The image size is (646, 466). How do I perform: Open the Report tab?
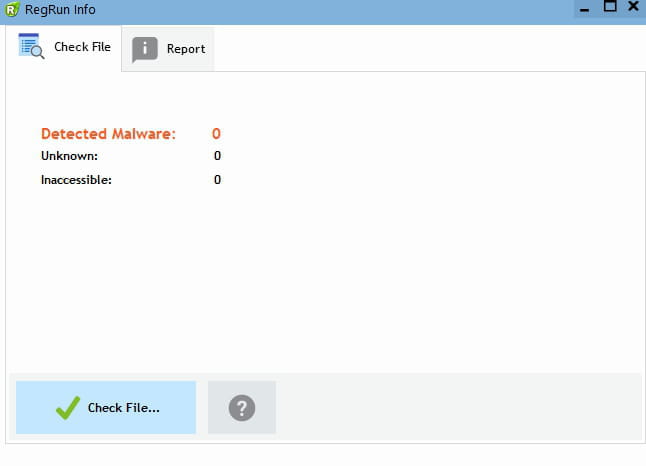click(x=168, y=49)
